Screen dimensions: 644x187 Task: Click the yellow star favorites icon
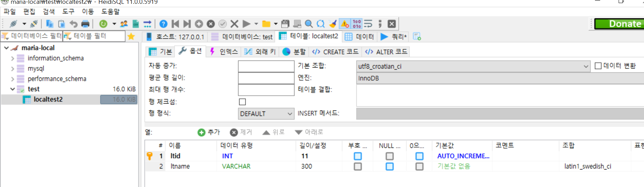pos(131,36)
